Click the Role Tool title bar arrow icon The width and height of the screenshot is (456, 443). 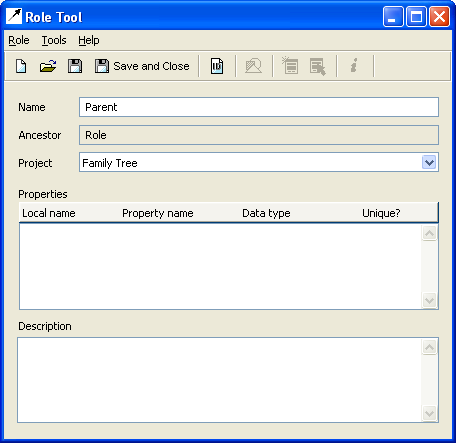14,16
